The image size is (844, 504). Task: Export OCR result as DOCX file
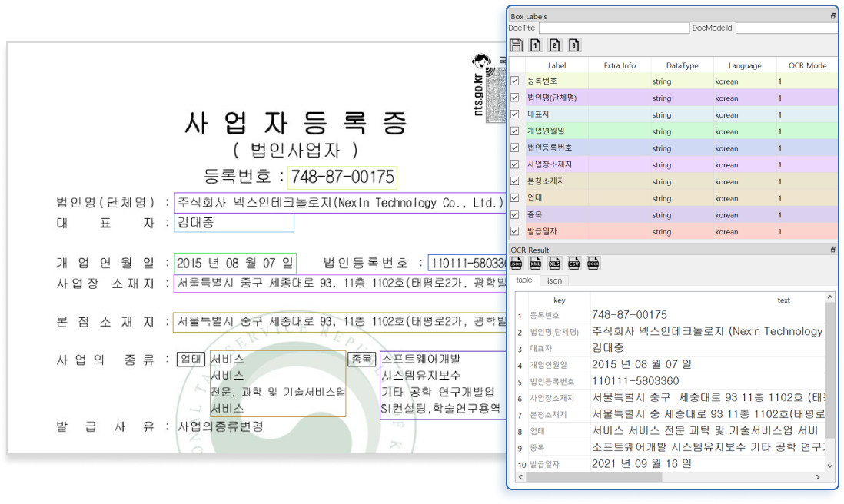(593, 263)
